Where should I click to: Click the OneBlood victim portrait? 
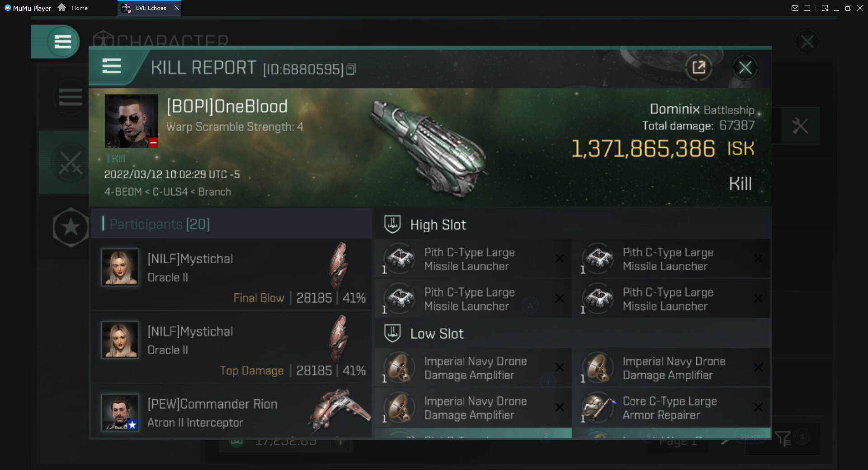[131, 121]
